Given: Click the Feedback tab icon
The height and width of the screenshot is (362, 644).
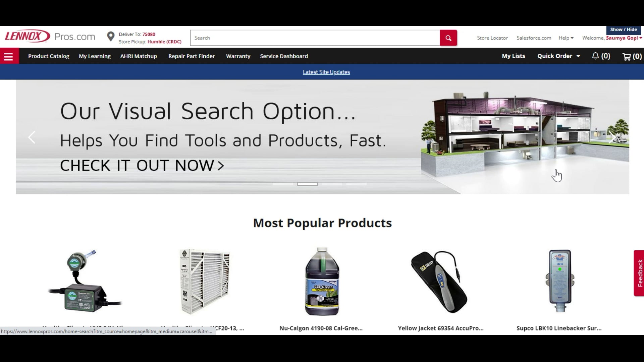Looking at the screenshot, I should coord(639,272).
